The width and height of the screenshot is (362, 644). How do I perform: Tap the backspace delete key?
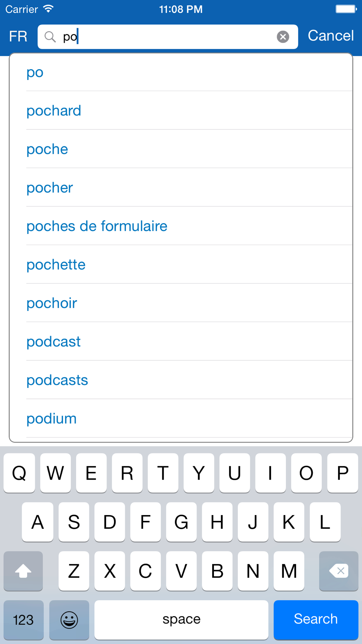[339, 571]
